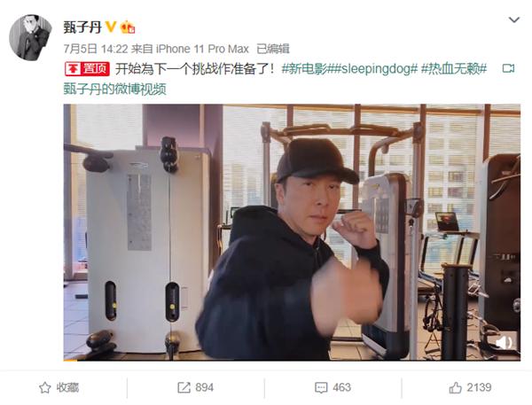532x405 pixels.
Task: Click the orange V verified badge
Action: pyautogui.click(x=111, y=27)
